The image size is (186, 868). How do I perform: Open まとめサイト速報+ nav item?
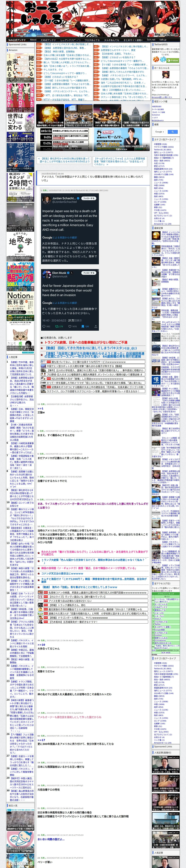tap(133, 40)
